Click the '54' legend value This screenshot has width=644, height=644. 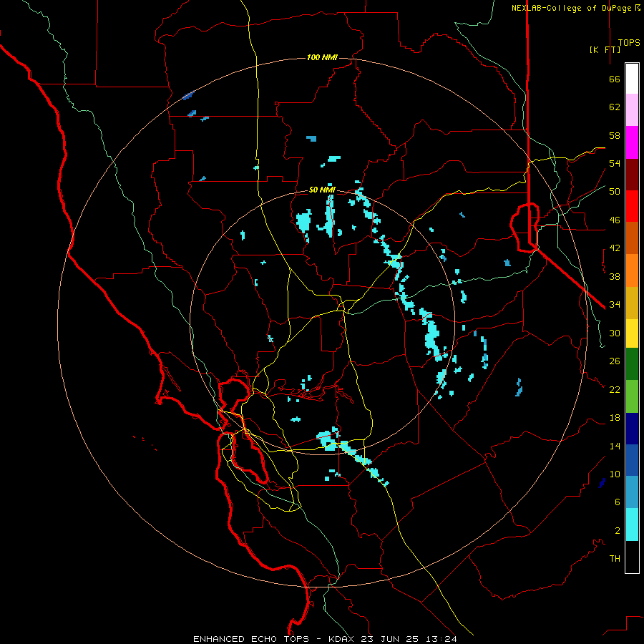pyautogui.click(x=615, y=163)
